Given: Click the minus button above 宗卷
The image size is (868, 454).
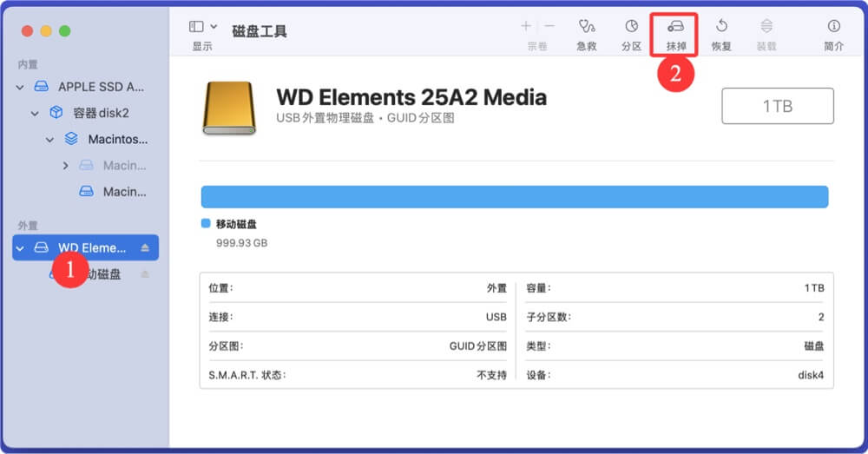Looking at the screenshot, I should [x=549, y=26].
